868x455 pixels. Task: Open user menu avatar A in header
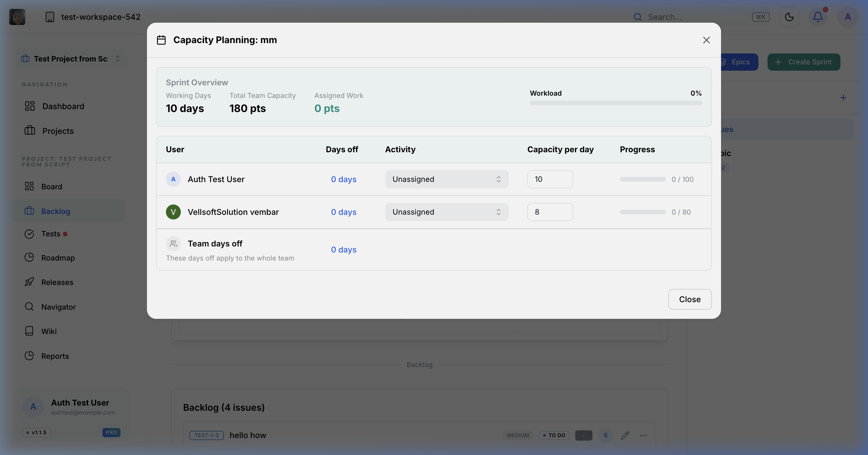click(847, 17)
